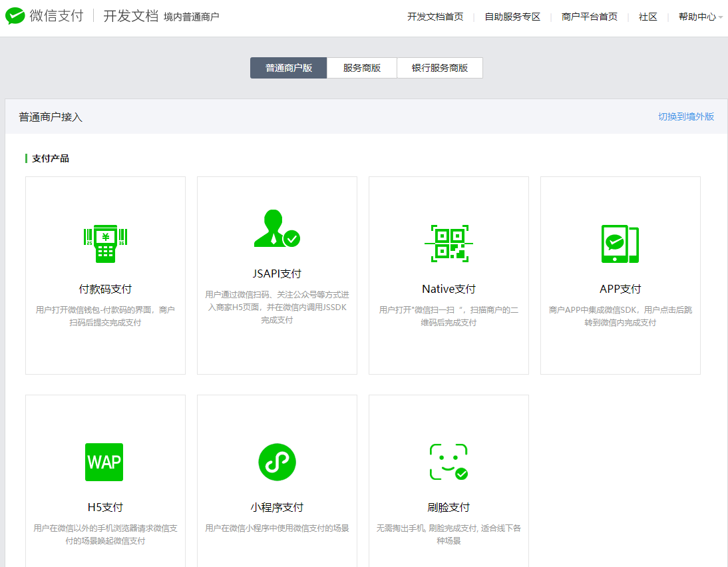Open 商户平台首页 navigation link

point(589,17)
